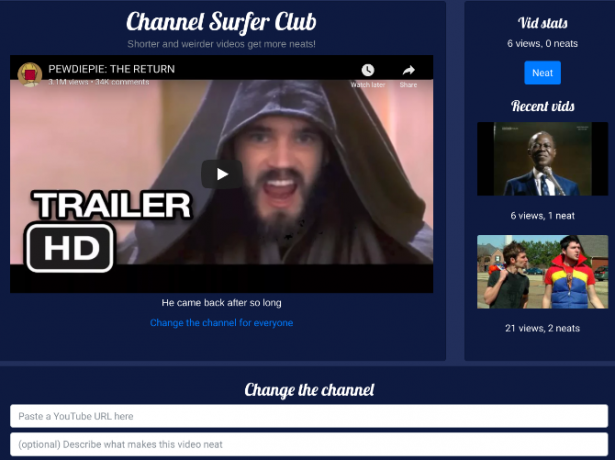The image size is (615, 460).
Task: Click the blue Neat button
Action: tap(542, 73)
